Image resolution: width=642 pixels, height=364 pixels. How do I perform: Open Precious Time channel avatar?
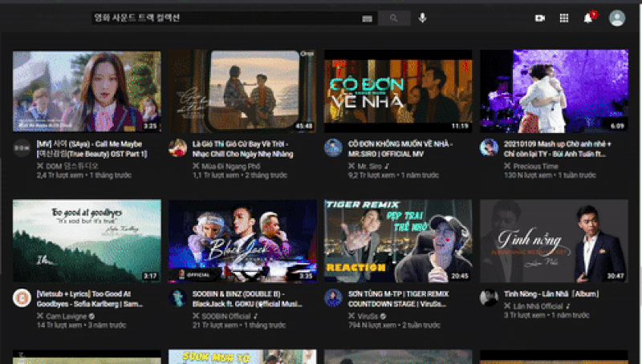[489, 148]
